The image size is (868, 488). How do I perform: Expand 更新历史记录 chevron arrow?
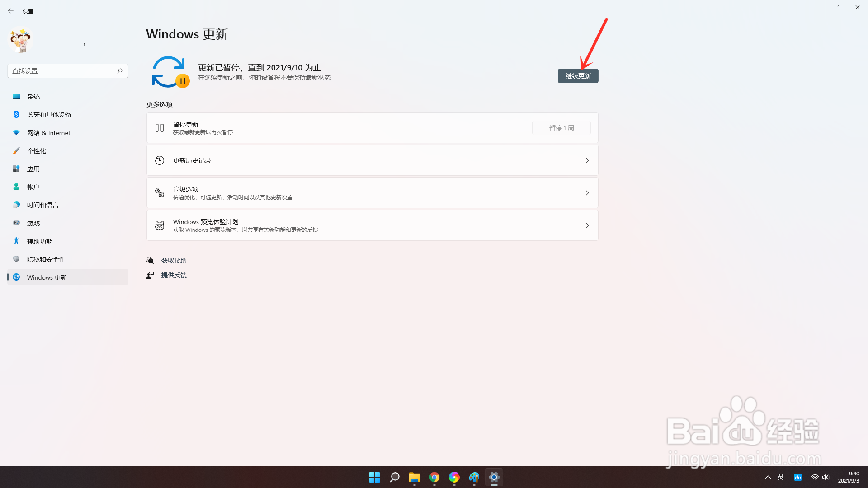[x=587, y=160]
